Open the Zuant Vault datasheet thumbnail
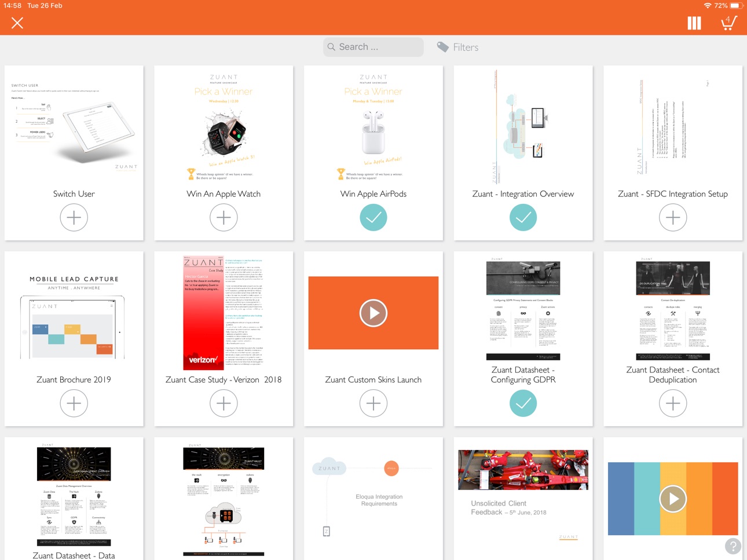Image resolution: width=747 pixels, height=560 pixels. (x=224, y=499)
